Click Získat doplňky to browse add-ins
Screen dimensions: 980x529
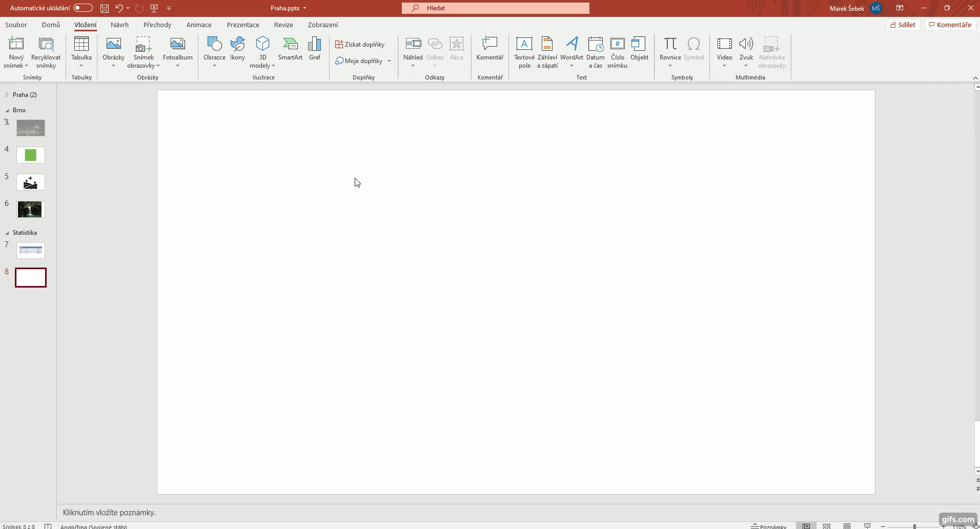[361, 44]
